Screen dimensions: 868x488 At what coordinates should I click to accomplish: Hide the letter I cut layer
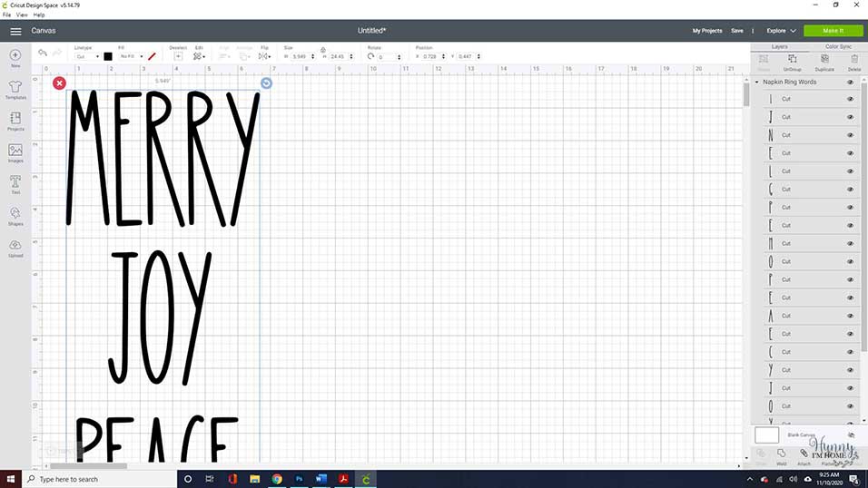click(850, 99)
